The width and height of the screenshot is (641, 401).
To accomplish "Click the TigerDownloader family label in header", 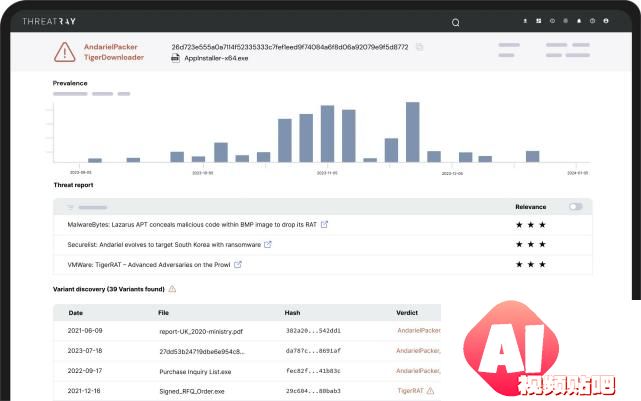I will pyautogui.click(x=114, y=58).
